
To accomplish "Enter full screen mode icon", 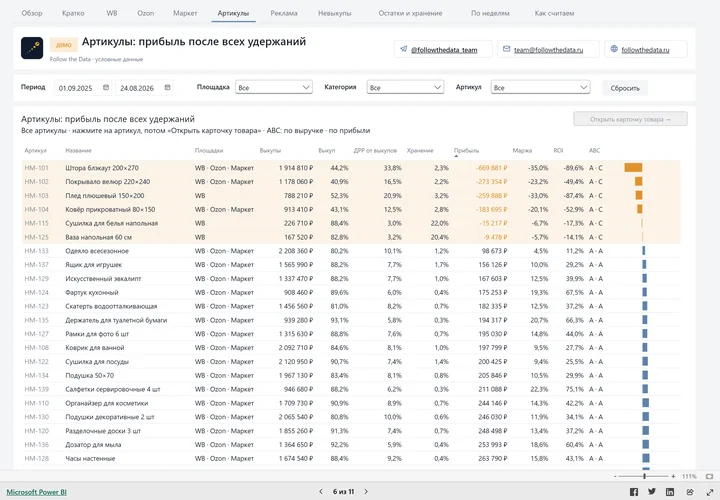I will click(x=709, y=492).
